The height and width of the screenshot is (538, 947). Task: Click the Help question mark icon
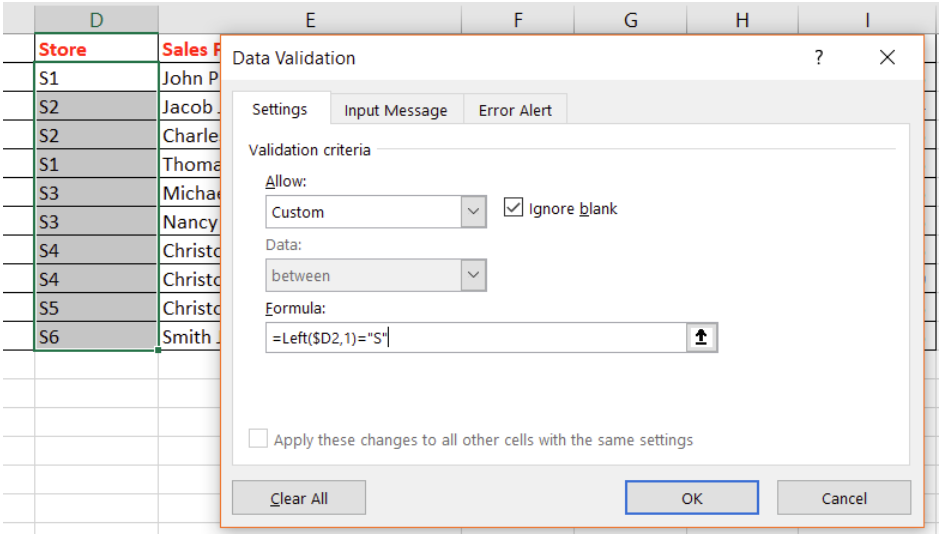[819, 58]
